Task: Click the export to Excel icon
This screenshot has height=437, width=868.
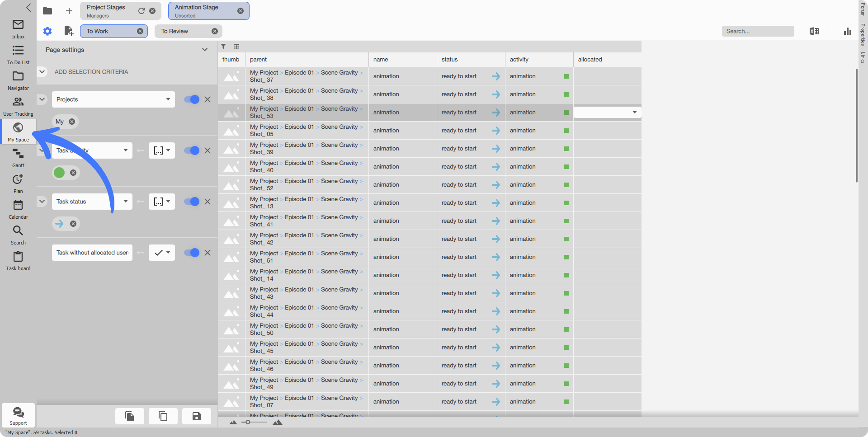Action: 814,31
